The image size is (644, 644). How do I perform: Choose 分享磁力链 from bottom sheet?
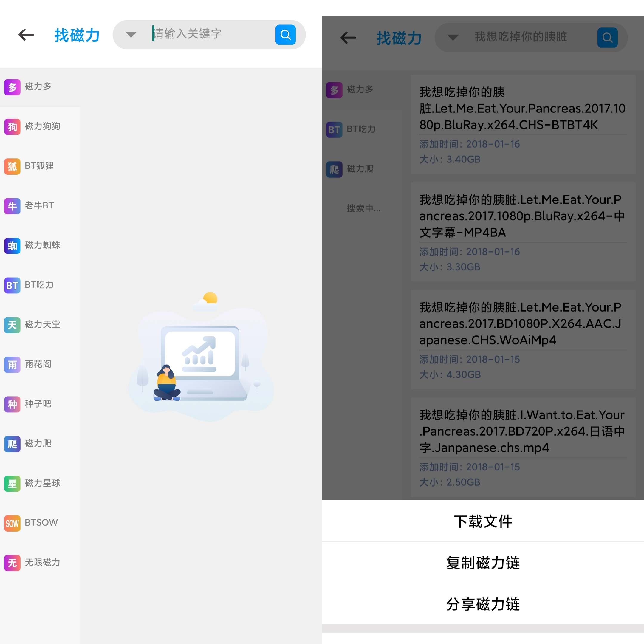(x=483, y=604)
